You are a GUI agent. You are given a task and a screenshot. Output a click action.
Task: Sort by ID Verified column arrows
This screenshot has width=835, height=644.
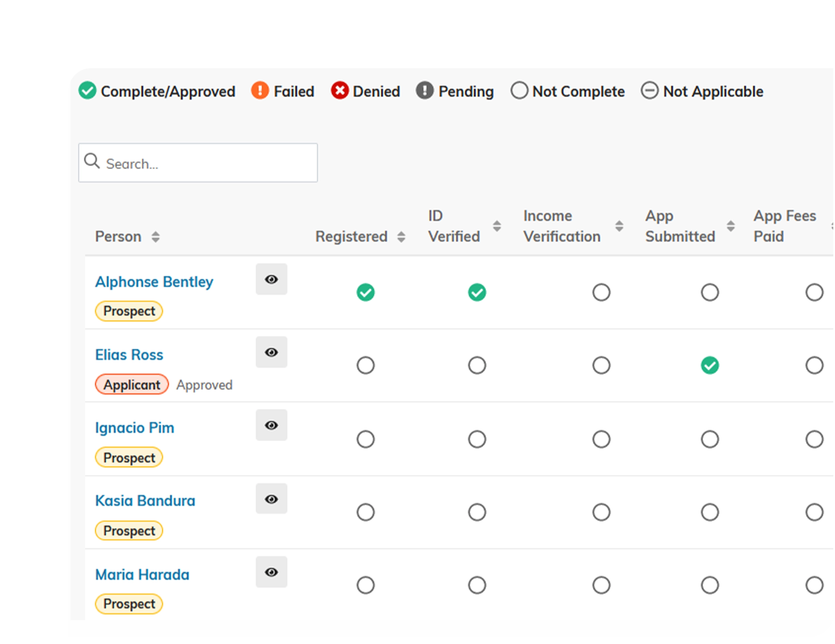point(497,226)
